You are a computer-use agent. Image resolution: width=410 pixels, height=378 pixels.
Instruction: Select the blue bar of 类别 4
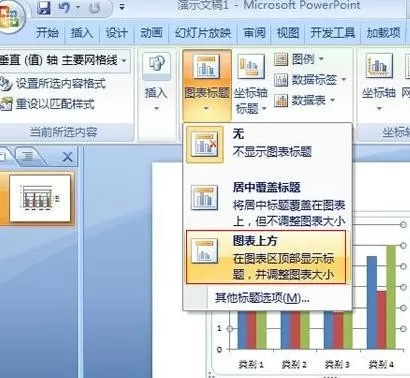372,302
